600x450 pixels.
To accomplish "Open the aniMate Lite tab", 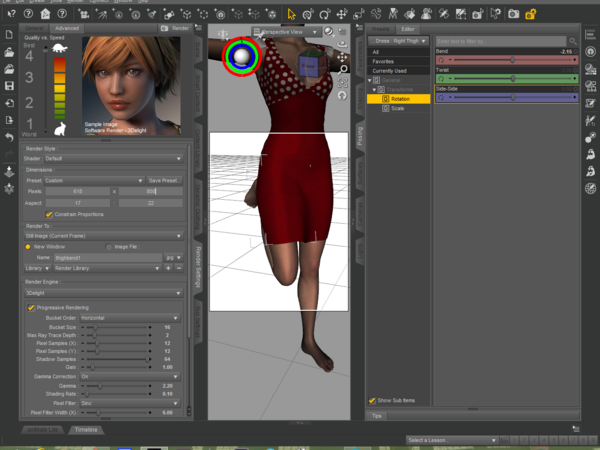I will click(x=42, y=430).
